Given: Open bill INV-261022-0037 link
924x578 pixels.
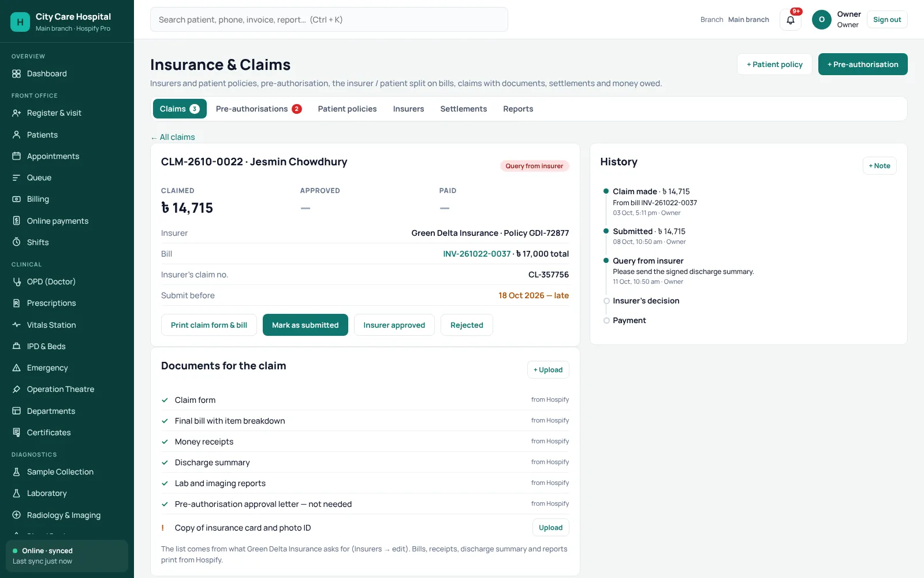Looking at the screenshot, I should [477, 254].
